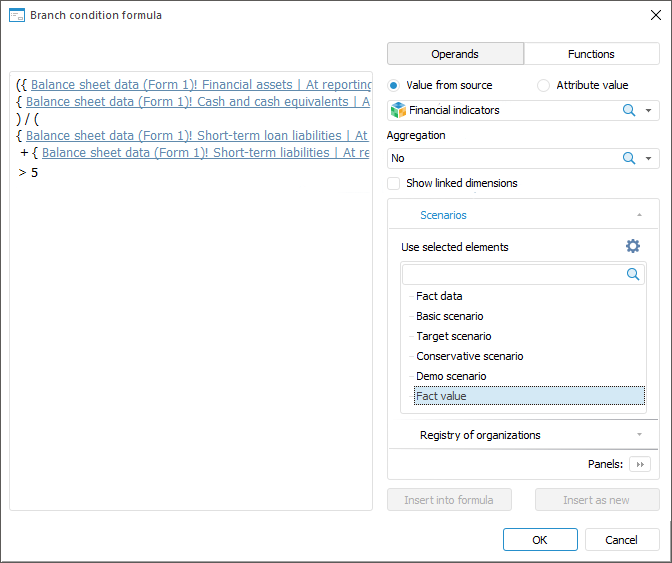Screen dimensions: 672x563
Task: Click the search icon in Aggregation field
Action: click(x=629, y=158)
